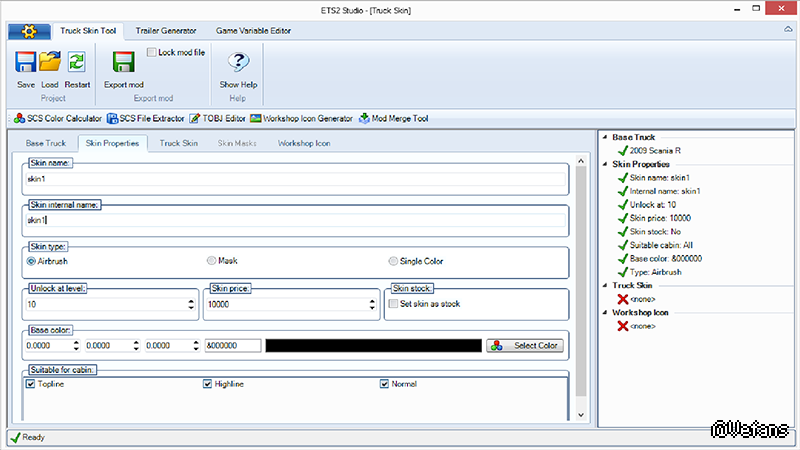
Task: Open the TOBJ Editor
Action: pos(217,119)
